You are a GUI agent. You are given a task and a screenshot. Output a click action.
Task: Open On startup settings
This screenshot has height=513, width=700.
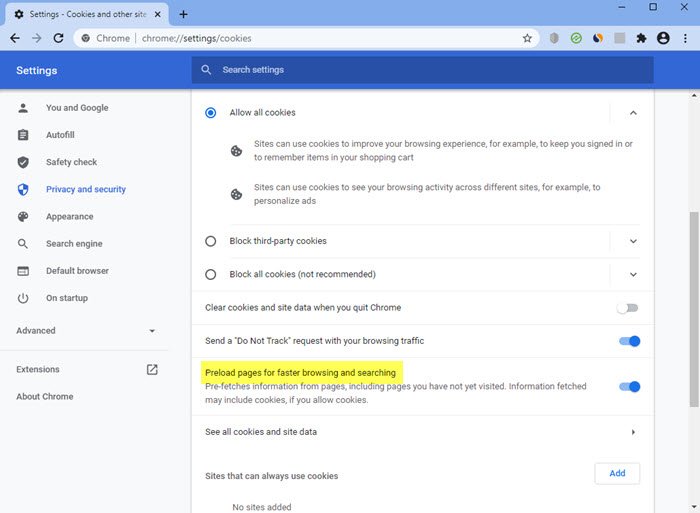(x=67, y=298)
